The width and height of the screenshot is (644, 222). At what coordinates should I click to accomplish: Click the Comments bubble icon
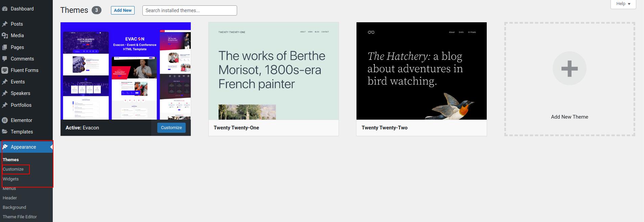(x=5, y=59)
